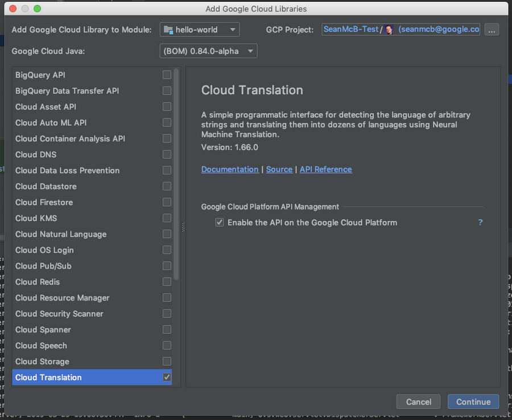Open the API Reference link
Image resolution: width=512 pixels, height=420 pixels.
325,169
